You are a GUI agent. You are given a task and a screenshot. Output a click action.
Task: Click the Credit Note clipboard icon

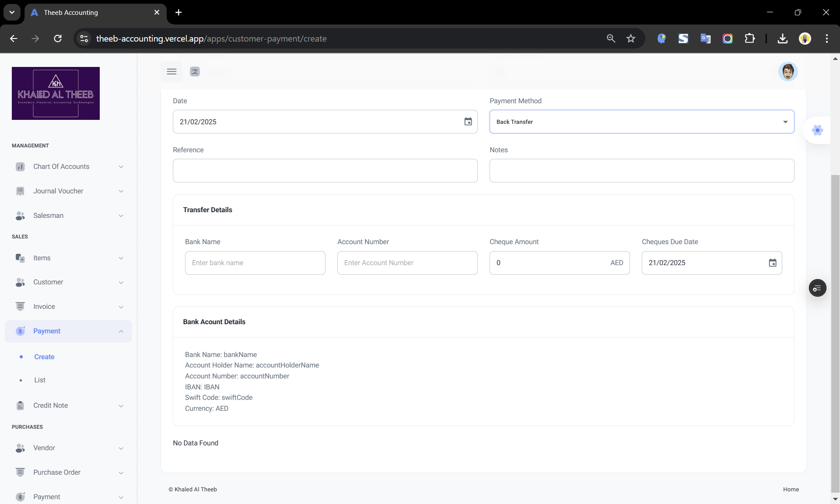coord(20,406)
